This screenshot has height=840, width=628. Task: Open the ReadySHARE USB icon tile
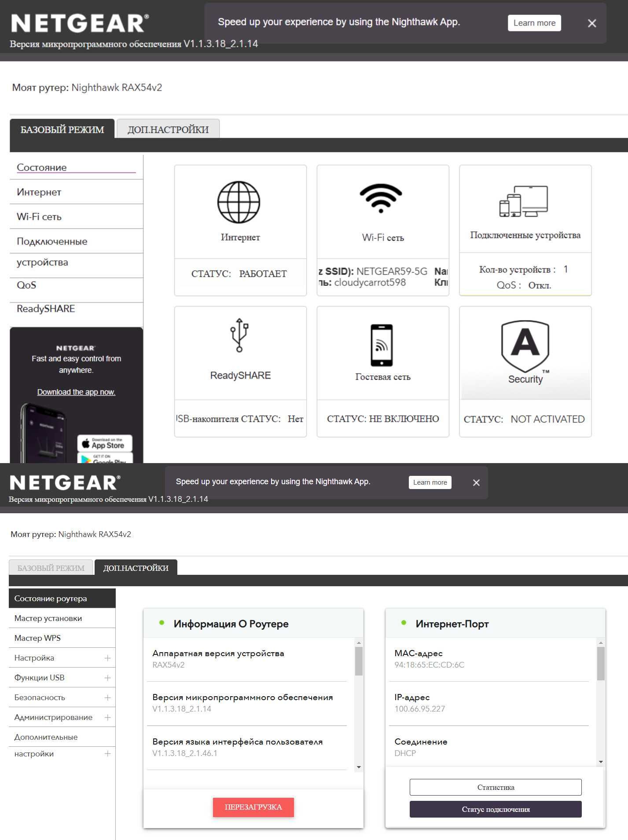pos(239,335)
